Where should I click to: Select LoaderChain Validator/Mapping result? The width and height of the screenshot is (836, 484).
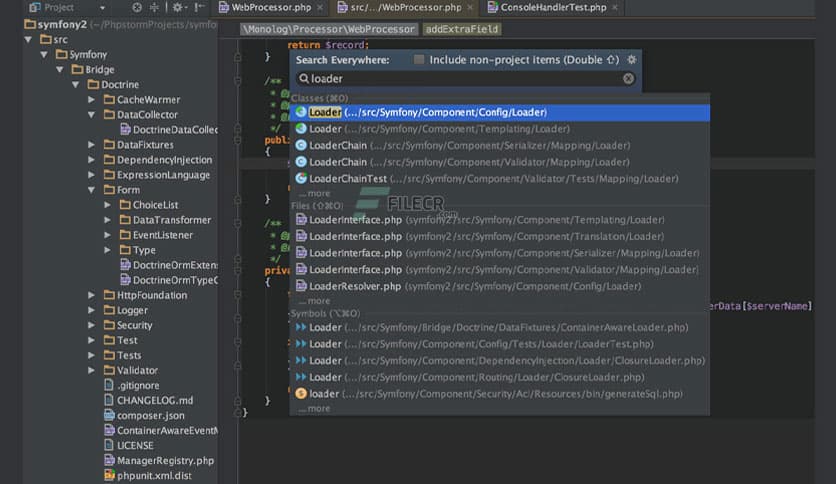click(500, 162)
